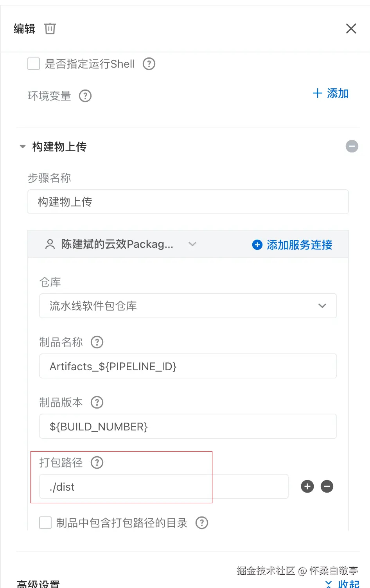The width and height of the screenshot is (370, 588).
Task: Click help icon next to 是否指定运行Shell
Action: 149,64
